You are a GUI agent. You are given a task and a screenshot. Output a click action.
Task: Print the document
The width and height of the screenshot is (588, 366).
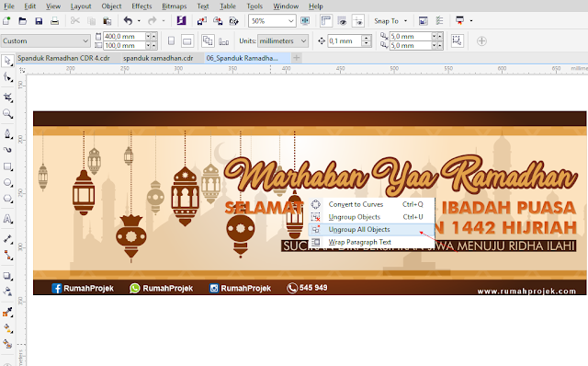click(x=55, y=21)
